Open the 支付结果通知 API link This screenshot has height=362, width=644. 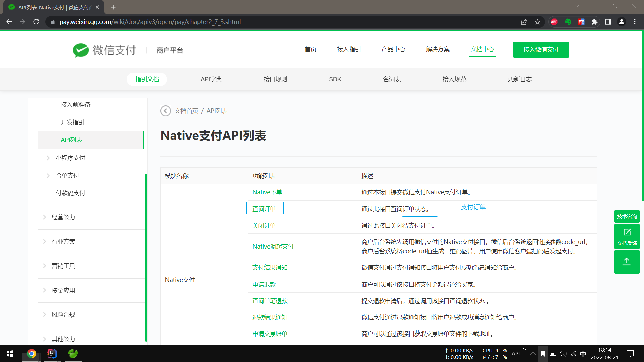pos(270,268)
